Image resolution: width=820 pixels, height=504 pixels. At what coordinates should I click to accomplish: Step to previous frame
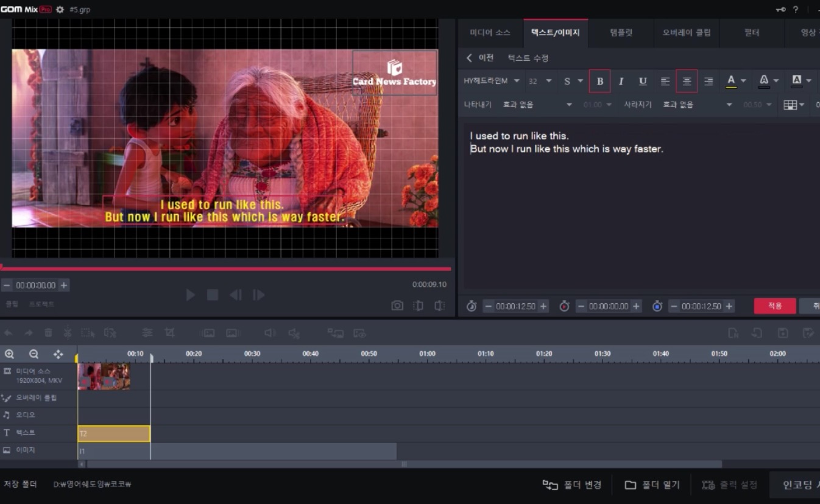coord(235,295)
